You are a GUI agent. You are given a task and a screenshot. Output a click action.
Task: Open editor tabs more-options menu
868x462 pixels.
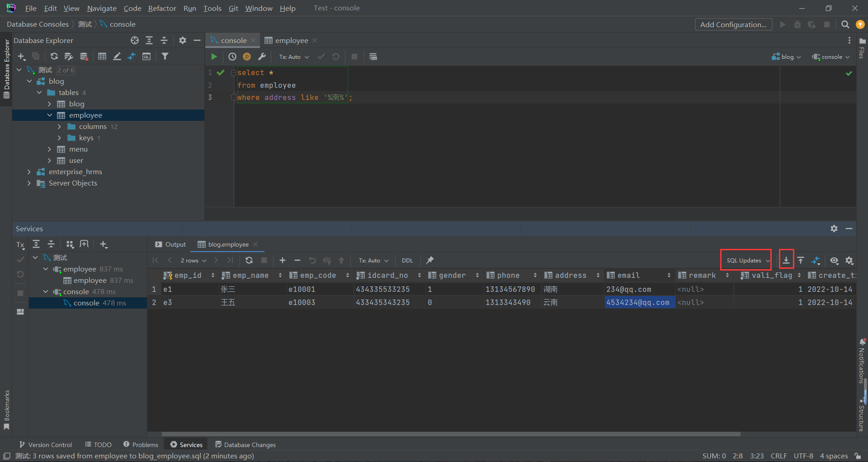pos(849,40)
